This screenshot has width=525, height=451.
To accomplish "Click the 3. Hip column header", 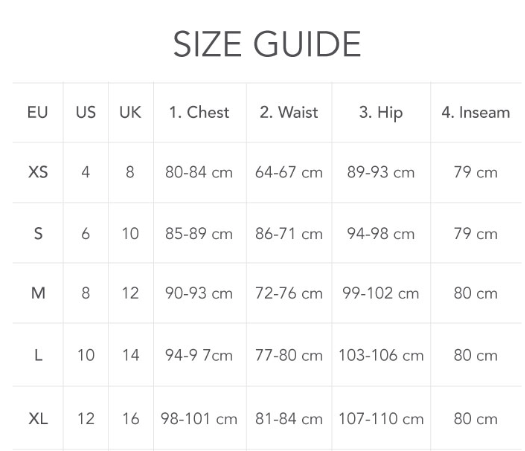I will (x=381, y=113).
